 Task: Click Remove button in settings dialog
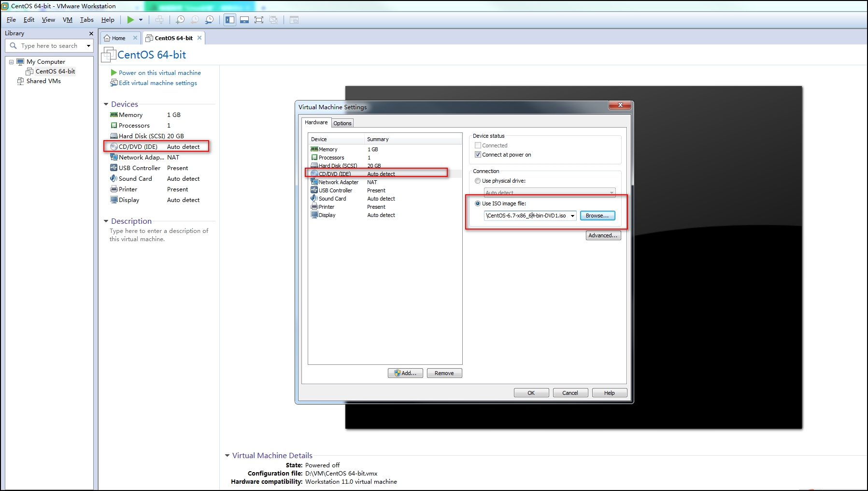[444, 374]
